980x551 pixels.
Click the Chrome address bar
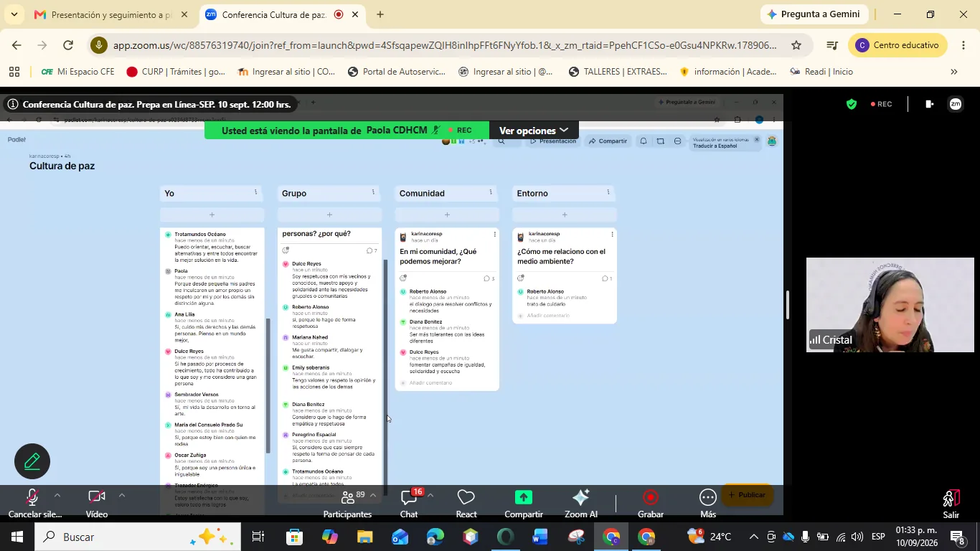pyautogui.click(x=445, y=45)
